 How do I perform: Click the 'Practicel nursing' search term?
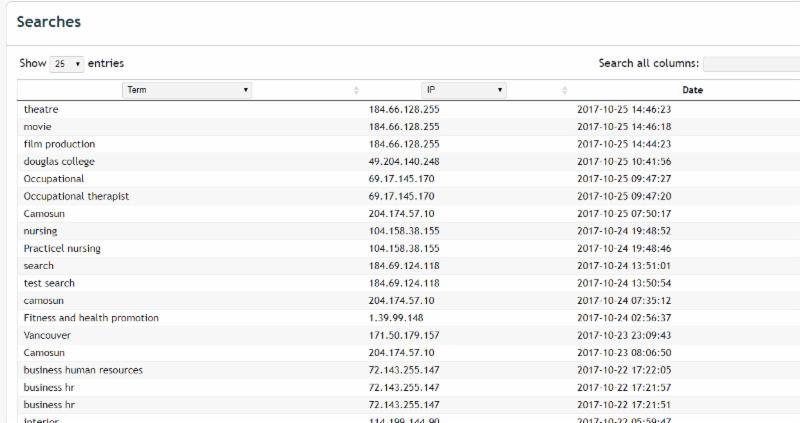[62, 248]
